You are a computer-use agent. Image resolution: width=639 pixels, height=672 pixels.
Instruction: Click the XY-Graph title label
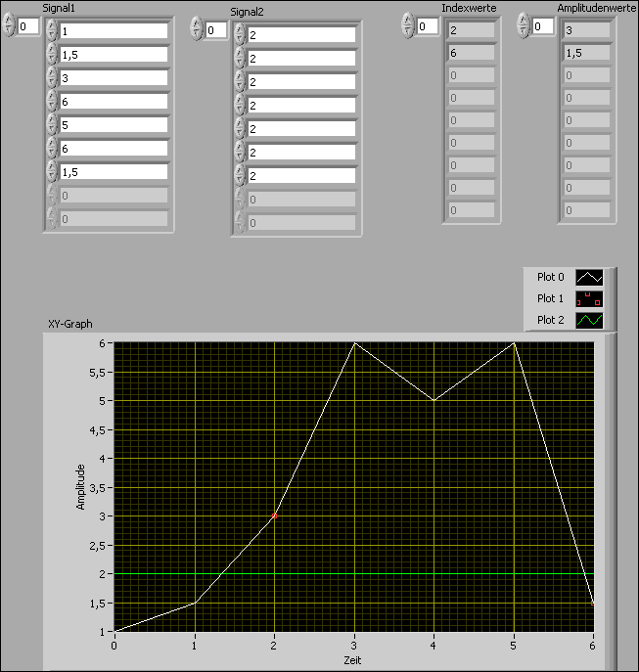coord(69,324)
